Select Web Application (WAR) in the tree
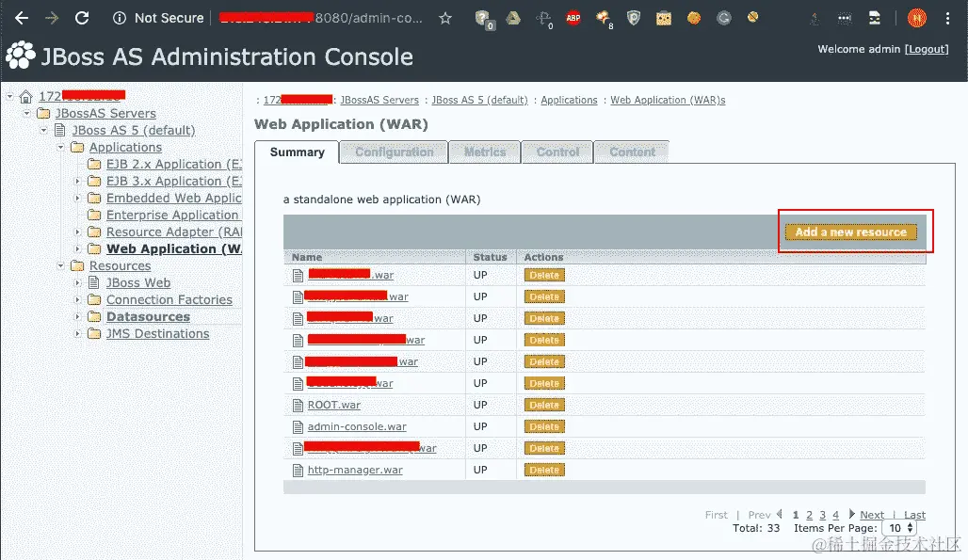 173,249
